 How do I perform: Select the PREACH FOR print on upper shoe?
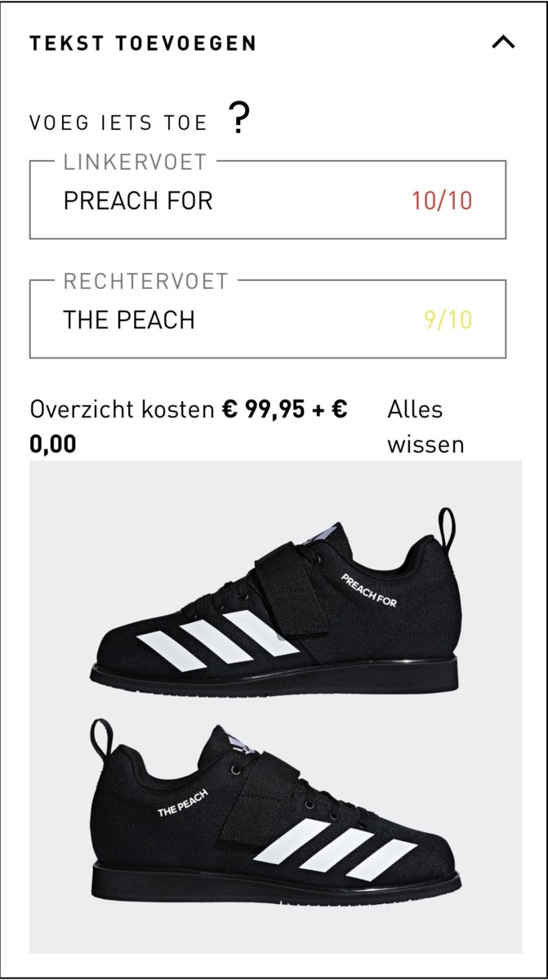point(369,590)
